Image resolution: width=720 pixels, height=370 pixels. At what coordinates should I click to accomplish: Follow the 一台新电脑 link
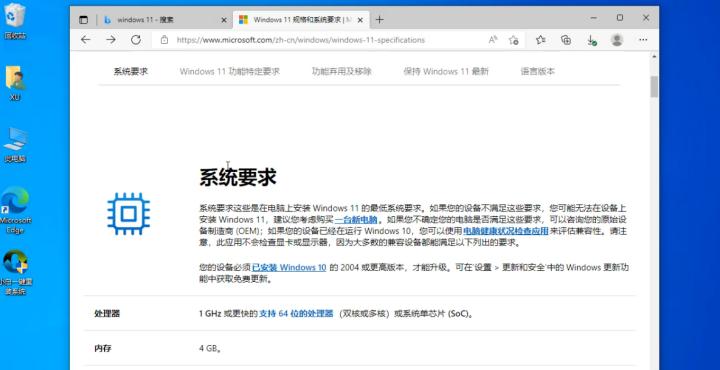coord(356,219)
